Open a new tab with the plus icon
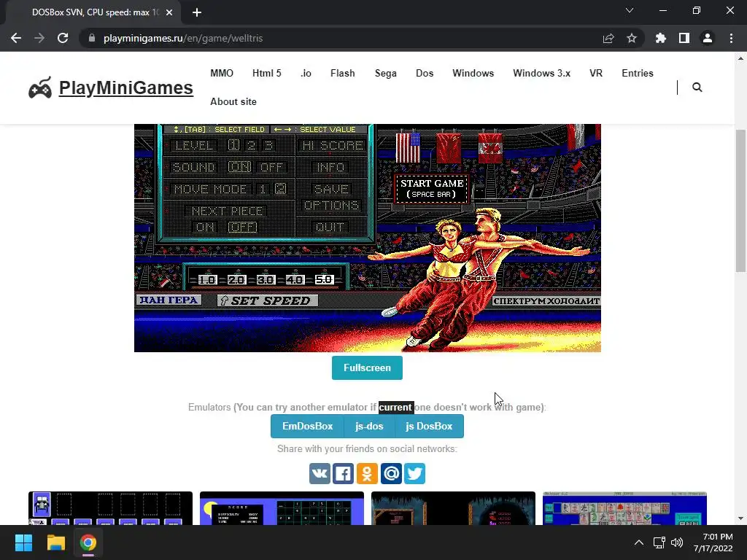The width and height of the screenshot is (747, 560). pos(197,12)
